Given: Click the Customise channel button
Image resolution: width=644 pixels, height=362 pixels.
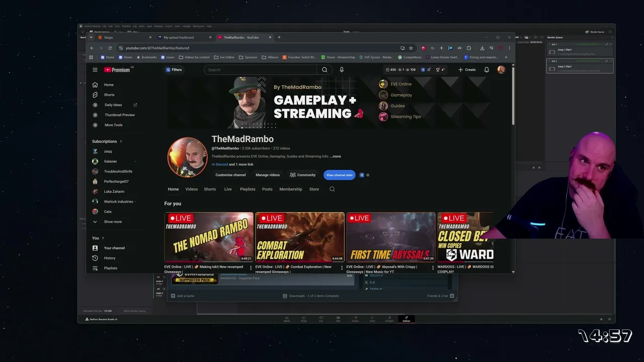Looking at the screenshot, I should (x=230, y=175).
